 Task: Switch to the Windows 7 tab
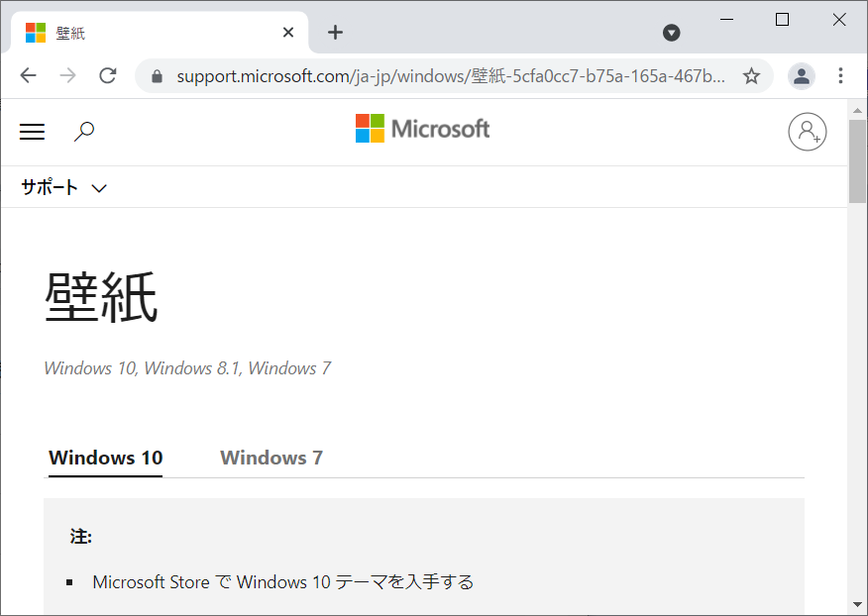271,459
